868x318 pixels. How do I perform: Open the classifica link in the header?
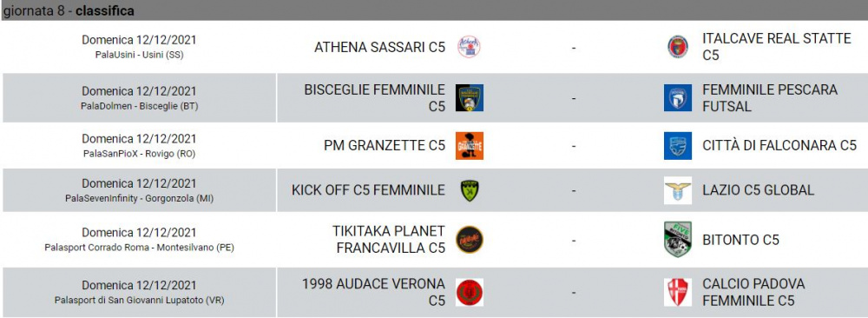pos(105,11)
